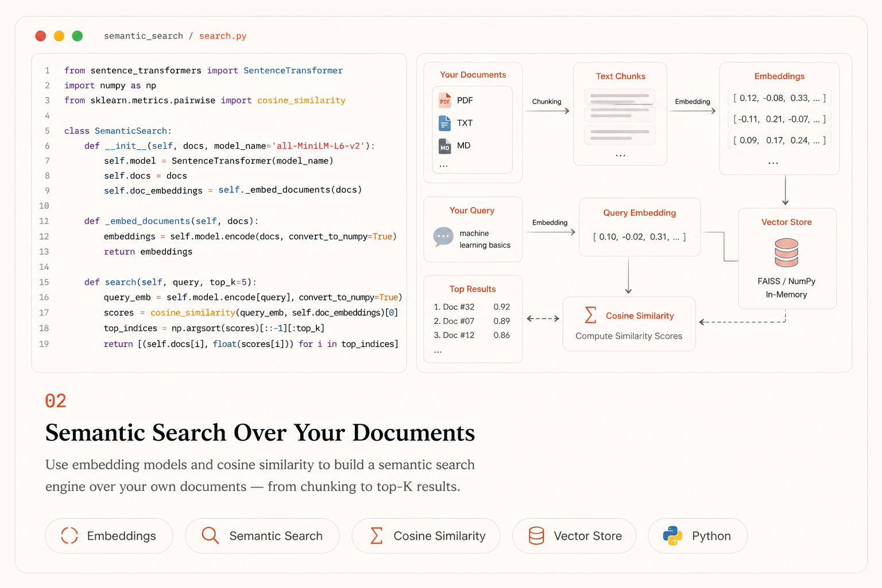Select result row 'Doc #07'

click(472, 321)
